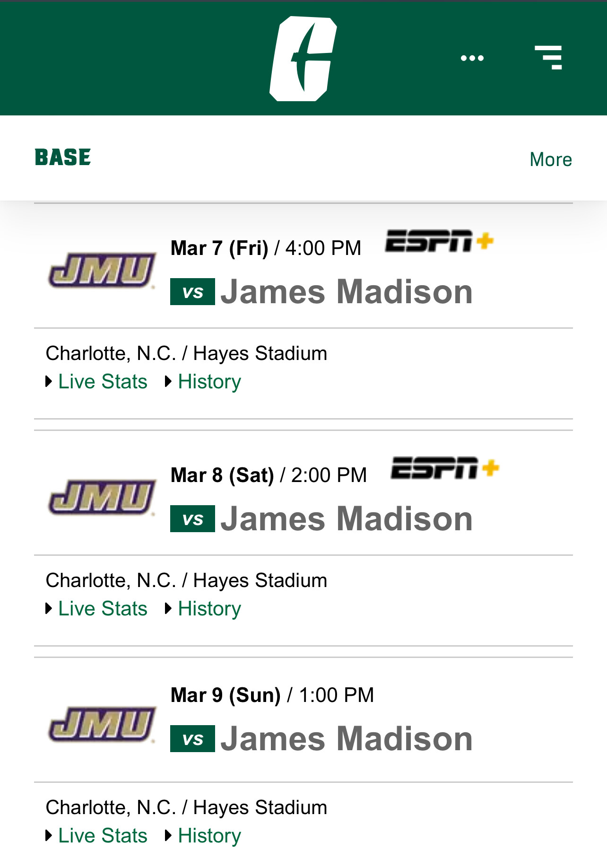Image resolution: width=607 pixels, height=868 pixels.
Task: Open the hamburger navigation menu icon
Action: 548,58
